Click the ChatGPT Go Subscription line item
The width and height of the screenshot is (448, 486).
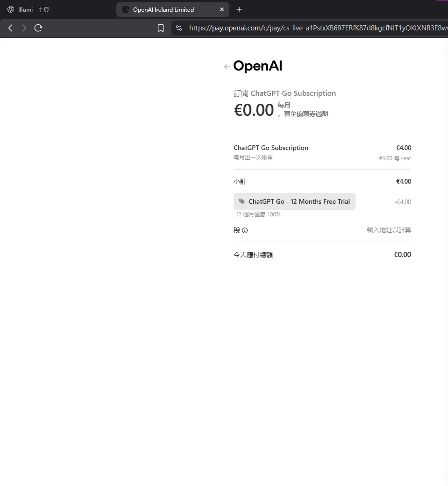tap(271, 148)
